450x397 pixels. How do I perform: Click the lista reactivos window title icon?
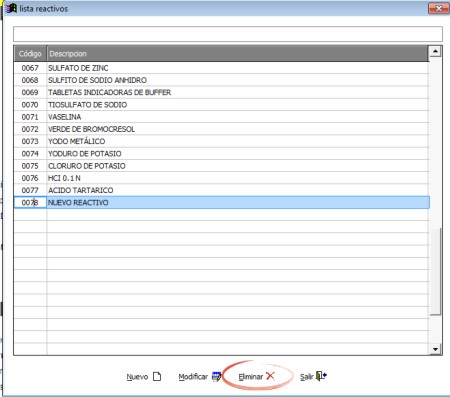12,8
